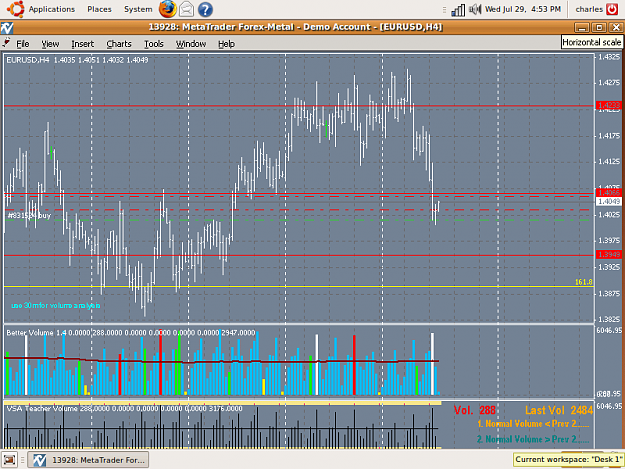The image size is (625, 469).
Task: Select the red 1.4233 price label
Action: pos(609,105)
